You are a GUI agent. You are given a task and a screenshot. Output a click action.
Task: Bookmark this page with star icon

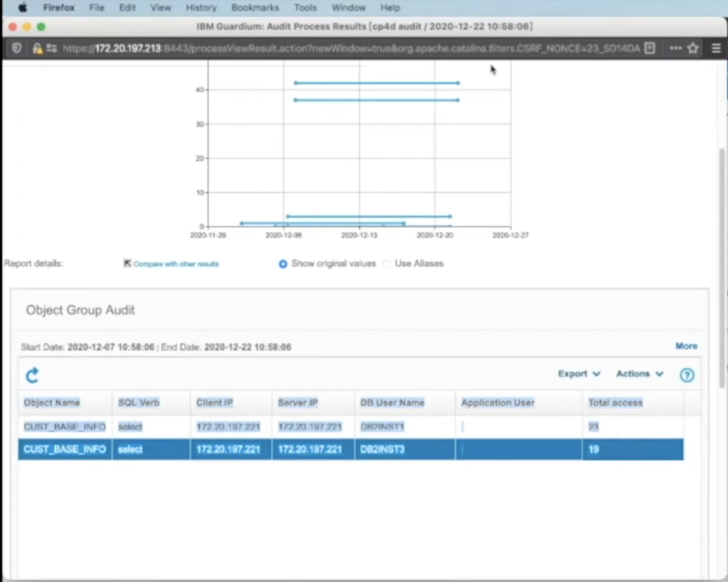(693, 48)
